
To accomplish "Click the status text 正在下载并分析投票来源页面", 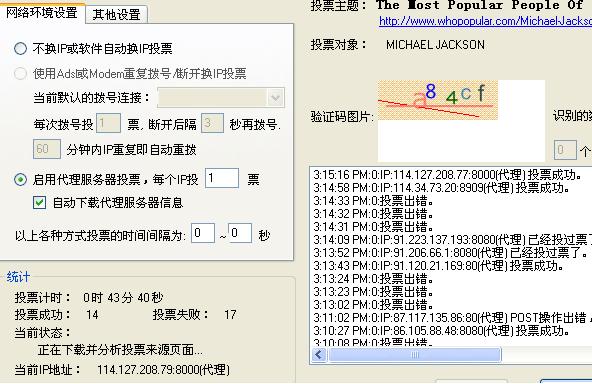I will tap(120, 350).
